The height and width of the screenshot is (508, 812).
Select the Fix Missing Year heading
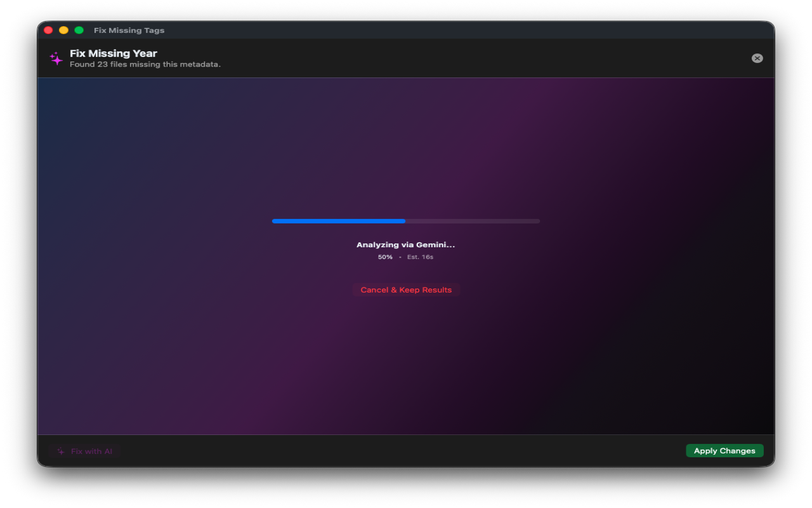(x=114, y=53)
